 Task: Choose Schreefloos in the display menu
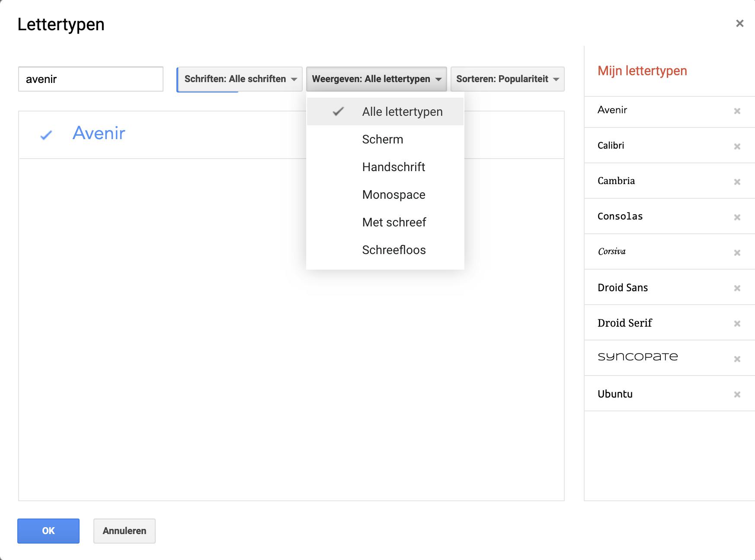point(393,250)
